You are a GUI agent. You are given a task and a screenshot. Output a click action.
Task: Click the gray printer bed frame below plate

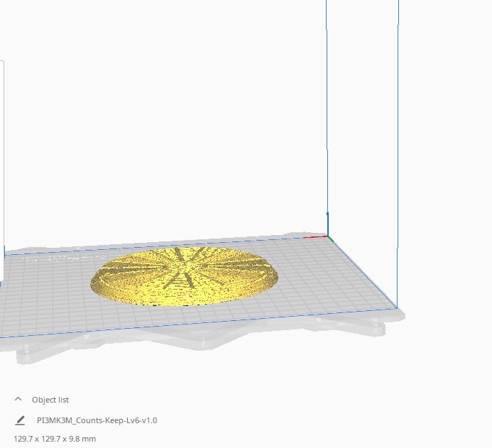[x=213, y=341]
